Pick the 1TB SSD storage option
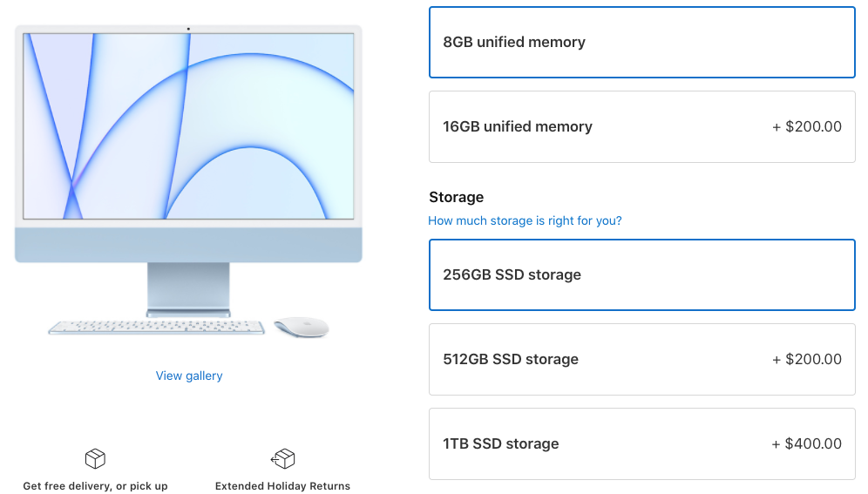 (641, 443)
